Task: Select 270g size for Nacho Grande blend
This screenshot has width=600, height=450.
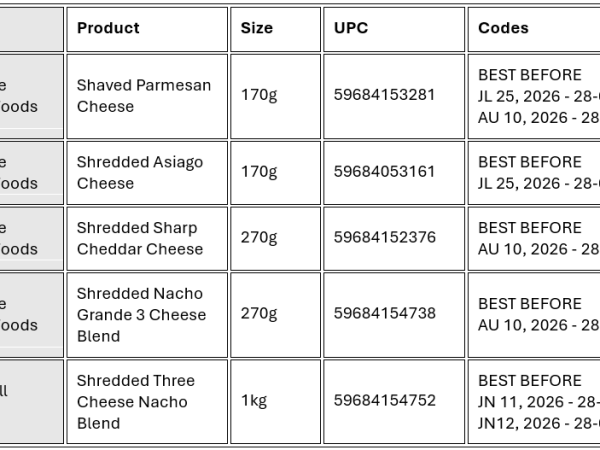Action: coord(259,314)
